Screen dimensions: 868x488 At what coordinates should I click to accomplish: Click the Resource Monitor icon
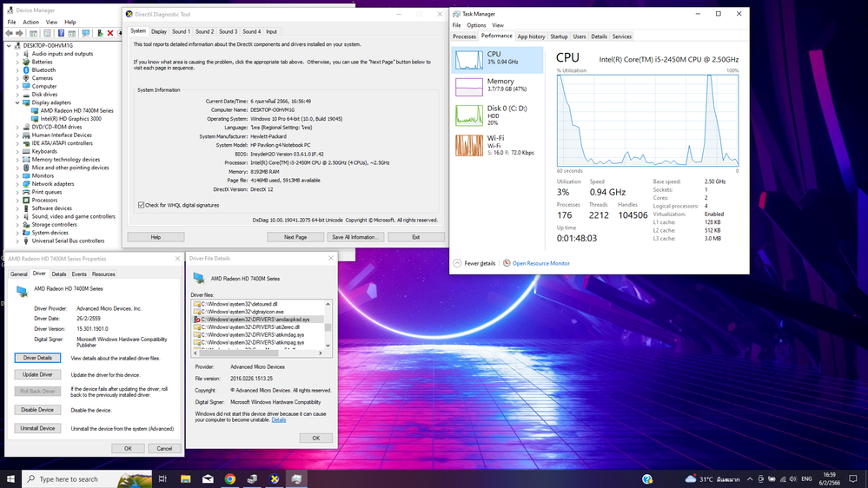click(x=507, y=263)
